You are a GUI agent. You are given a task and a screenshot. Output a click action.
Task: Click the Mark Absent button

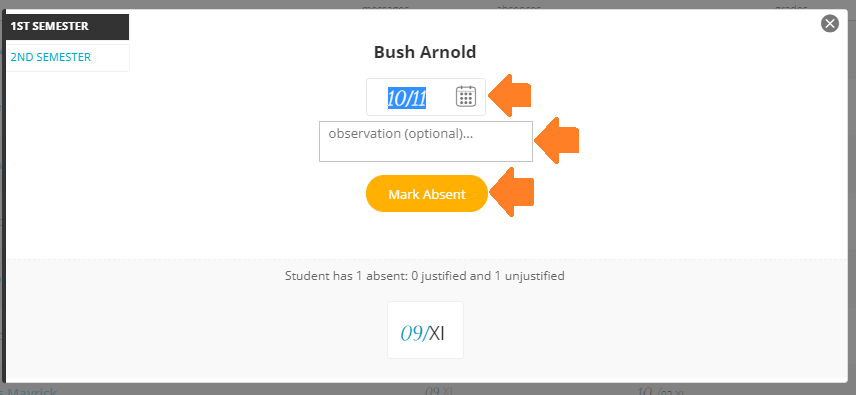(x=426, y=194)
